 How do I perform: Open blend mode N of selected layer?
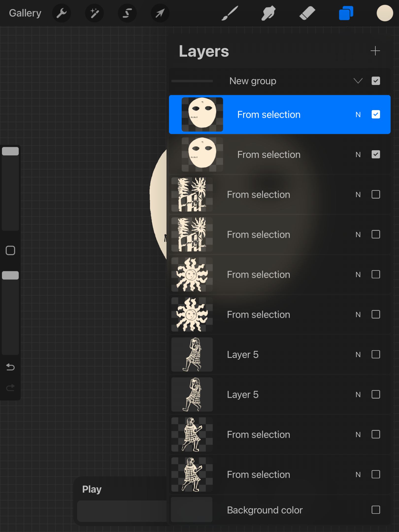[x=358, y=115]
